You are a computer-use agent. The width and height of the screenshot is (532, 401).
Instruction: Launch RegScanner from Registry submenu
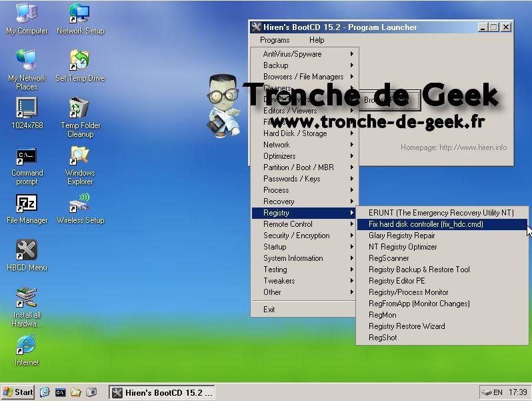tap(442, 258)
